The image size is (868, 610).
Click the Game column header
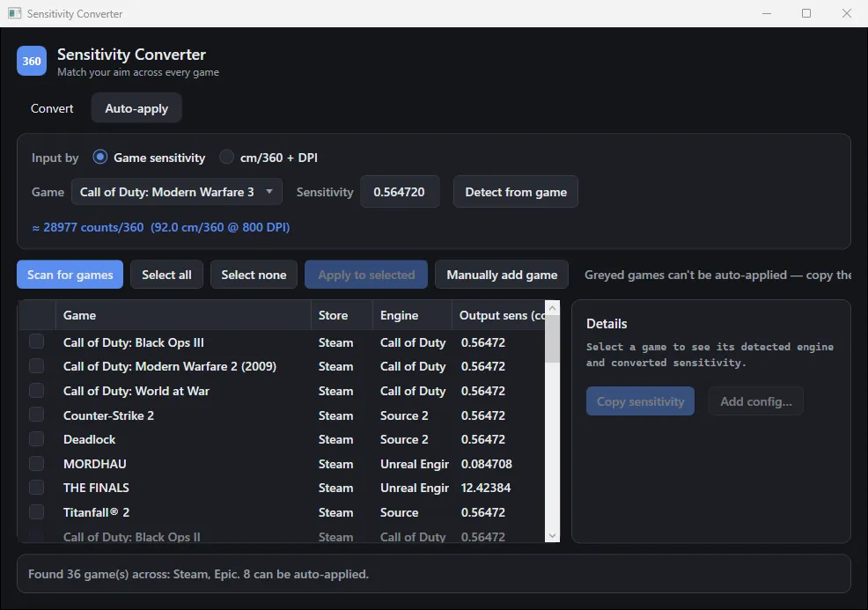[x=183, y=315]
